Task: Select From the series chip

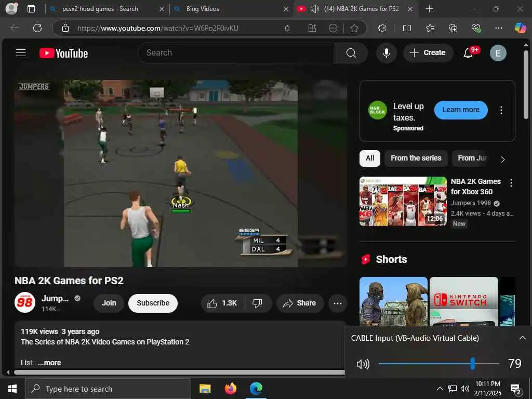Action: click(416, 158)
